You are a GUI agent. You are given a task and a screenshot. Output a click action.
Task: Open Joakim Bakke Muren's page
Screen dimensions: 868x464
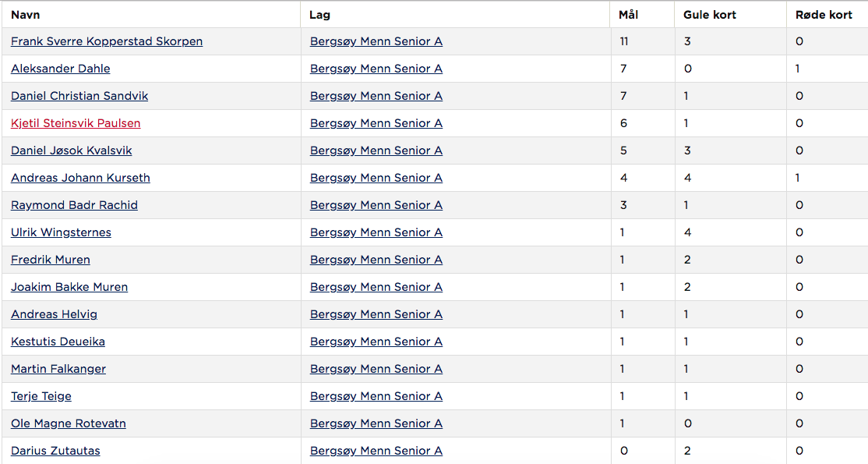(69, 287)
